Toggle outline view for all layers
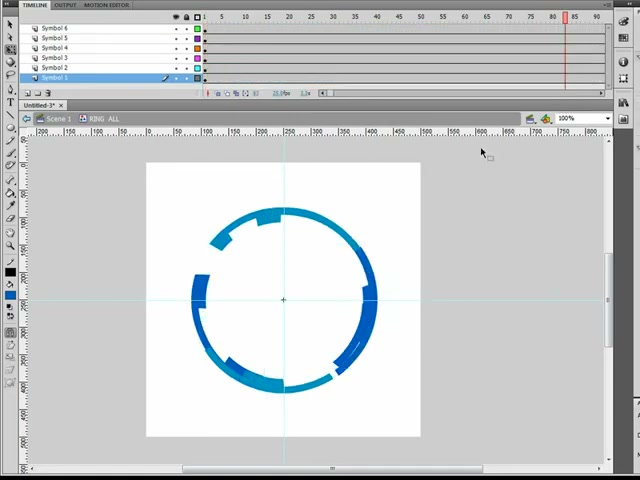 tap(198, 17)
